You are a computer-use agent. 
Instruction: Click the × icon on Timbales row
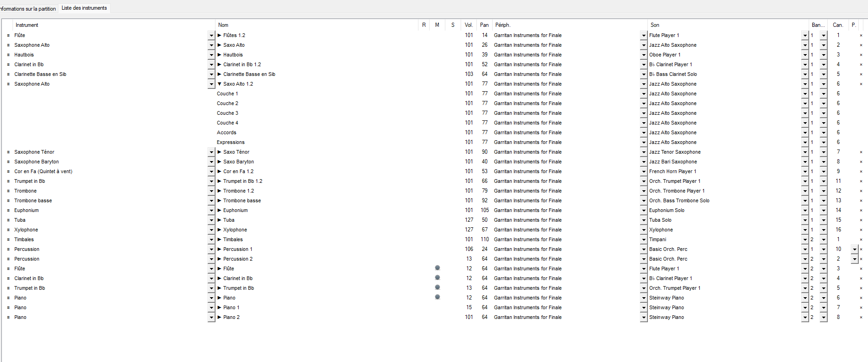[x=861, y=240]
